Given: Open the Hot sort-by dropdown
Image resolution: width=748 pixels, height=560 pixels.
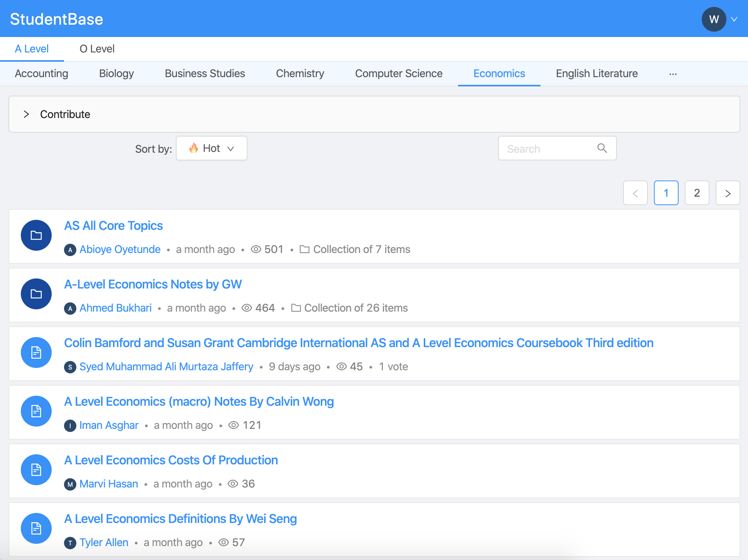Looking at the screenshot, I should 212,148.
